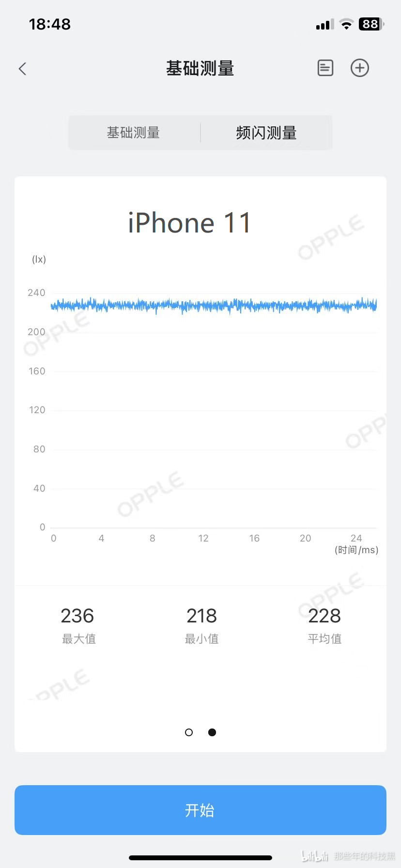Screen dimensions: 401x868
Task: Switch to the 基础测量 tab
Action: [x=134, y=133]
